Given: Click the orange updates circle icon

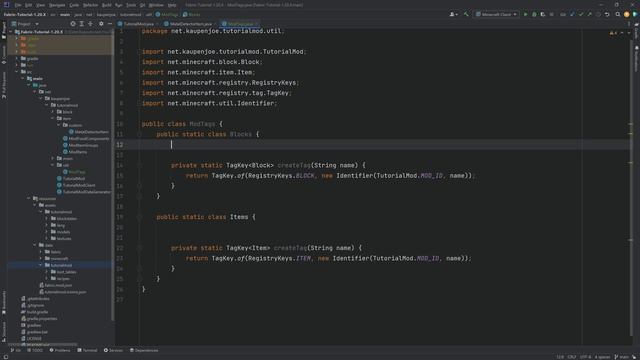Looking at the screenshot, I should [627, 14].
